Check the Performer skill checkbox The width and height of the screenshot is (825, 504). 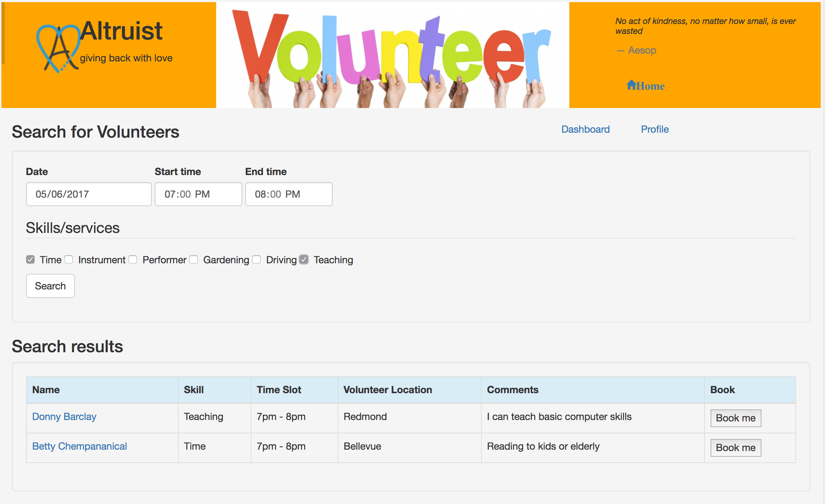tap(133, 260)
